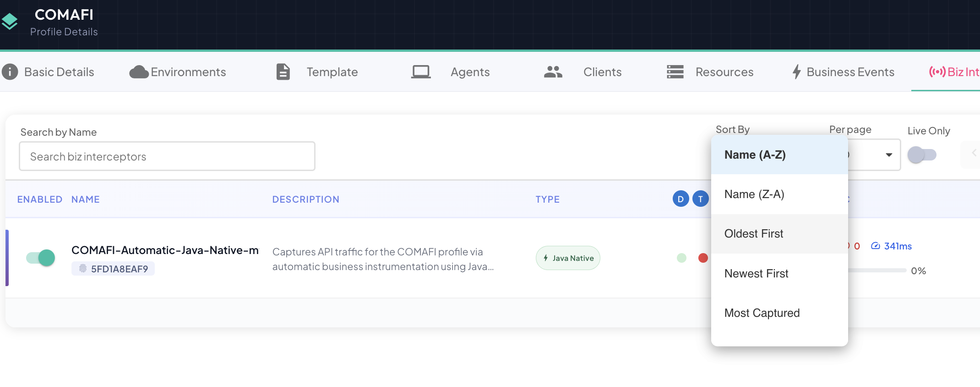Image resolution: width=980 pixels, height=387 pixels.
Task: Click the cloud icon for Environments
Action: (x=139, y=72)
